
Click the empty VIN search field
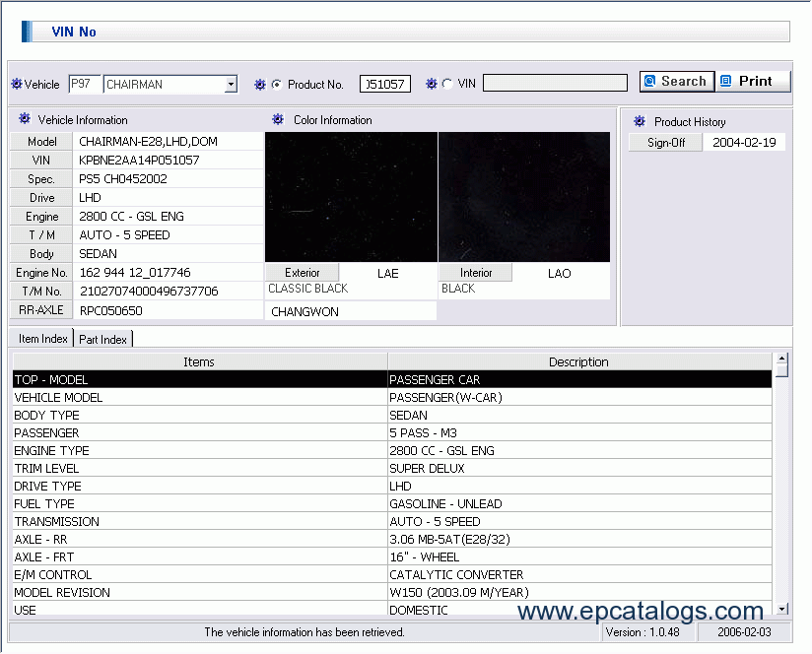coord(555,83)
